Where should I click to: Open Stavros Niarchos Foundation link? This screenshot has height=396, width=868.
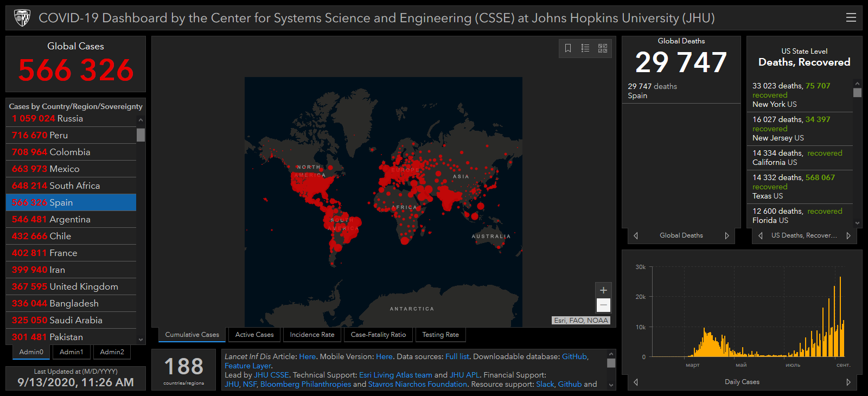pyautogui.click(x=418, y=384)
